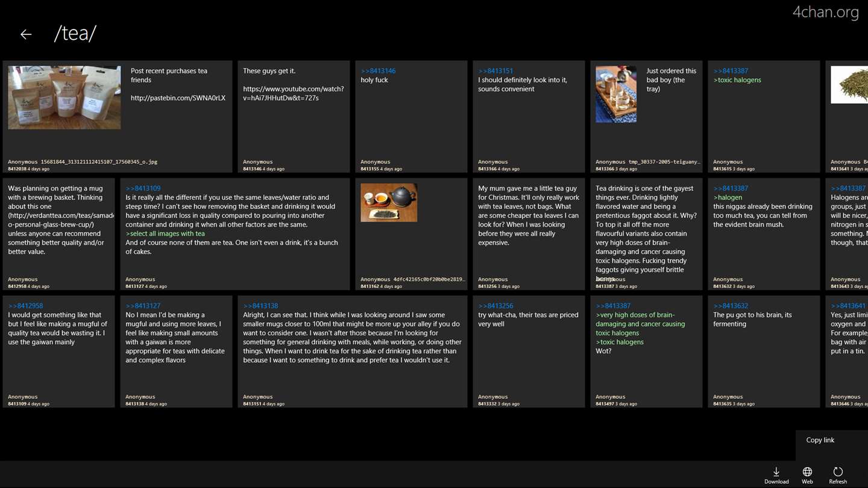Click the filename 15681844_313121112415107_17560345_o.jpg

click(99, 162)
